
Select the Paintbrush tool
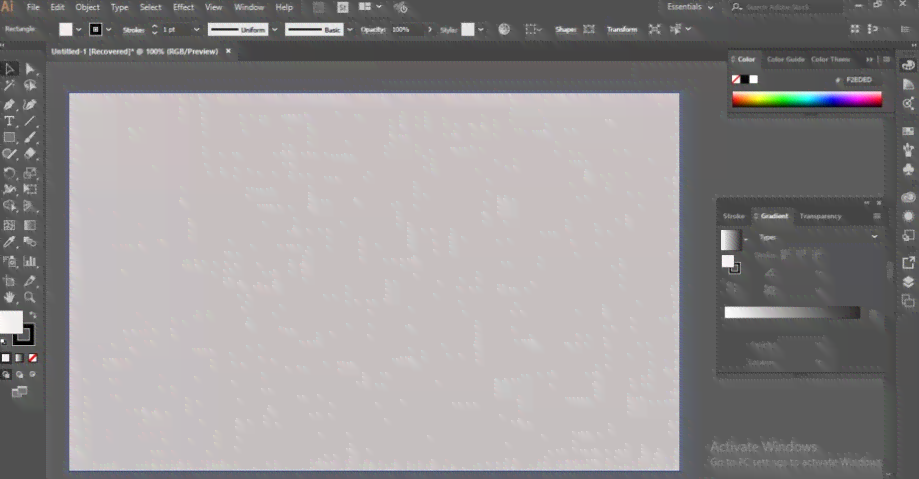(x=30, y=138)
